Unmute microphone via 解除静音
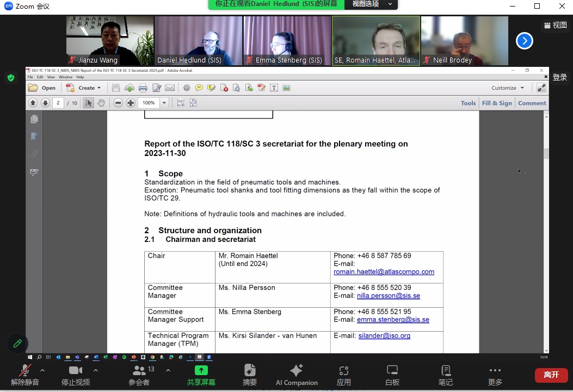This screenshot has width=573, height=392. [x=25, y=375]
